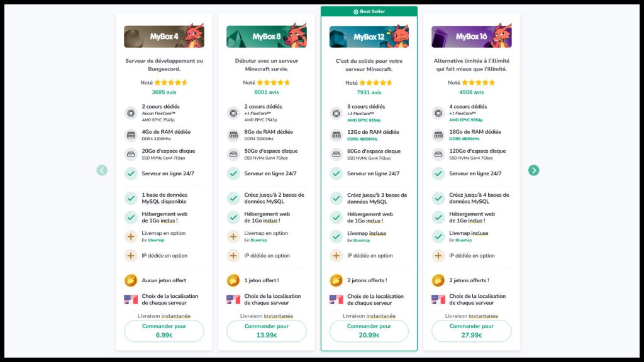This screenshot has width=644, height=362.
Task: Order MyBox 12 for 20.99€
Action: tap(369, 331)
